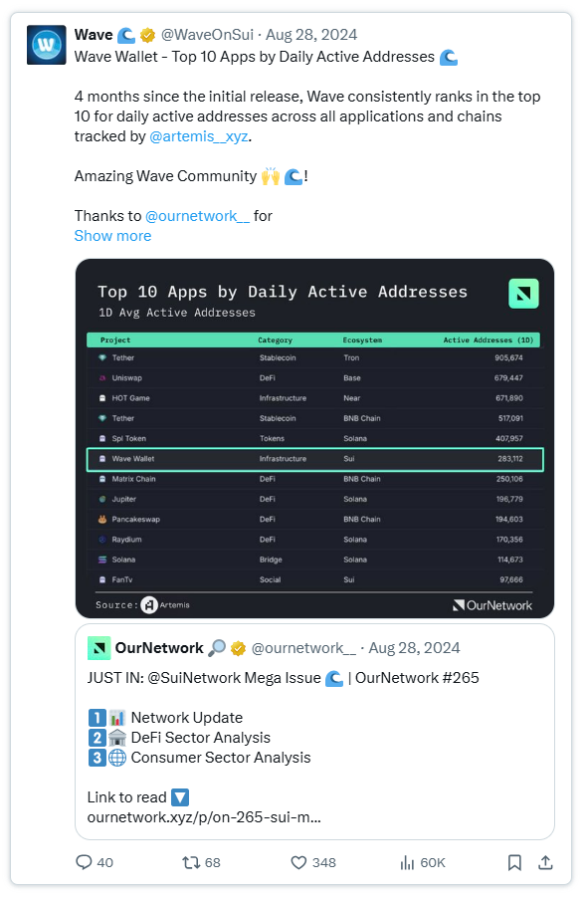The height and width of the screenshot is (899, 588).
Task: Click the Wave display name
Action: (94, 35)
